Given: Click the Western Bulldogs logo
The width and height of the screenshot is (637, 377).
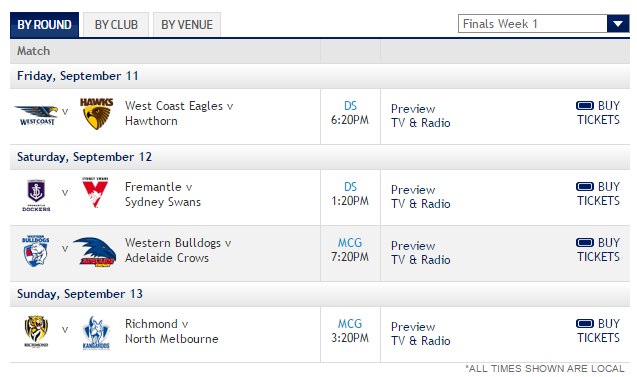Looking at the screenshot, I should click(x=35, y=251).
